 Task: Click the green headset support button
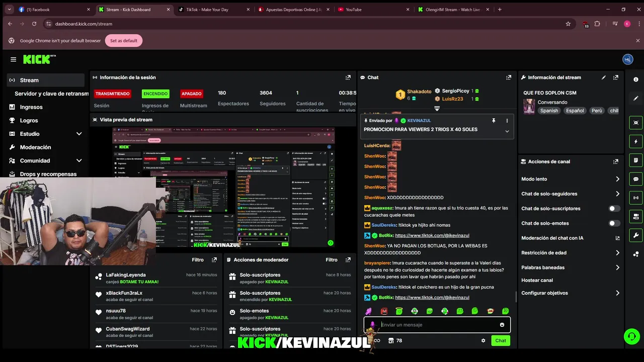[631, 336]
